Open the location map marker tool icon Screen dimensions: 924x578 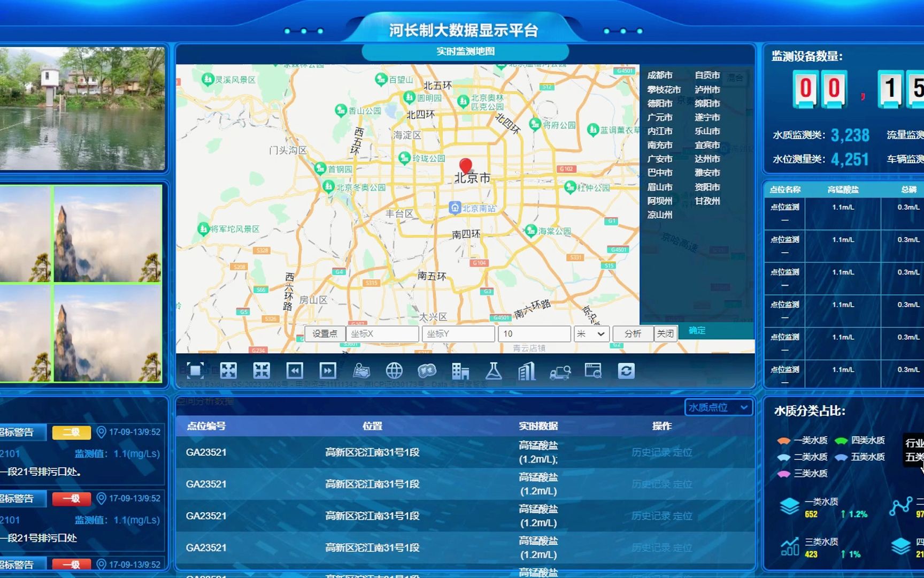click(361, 370)
